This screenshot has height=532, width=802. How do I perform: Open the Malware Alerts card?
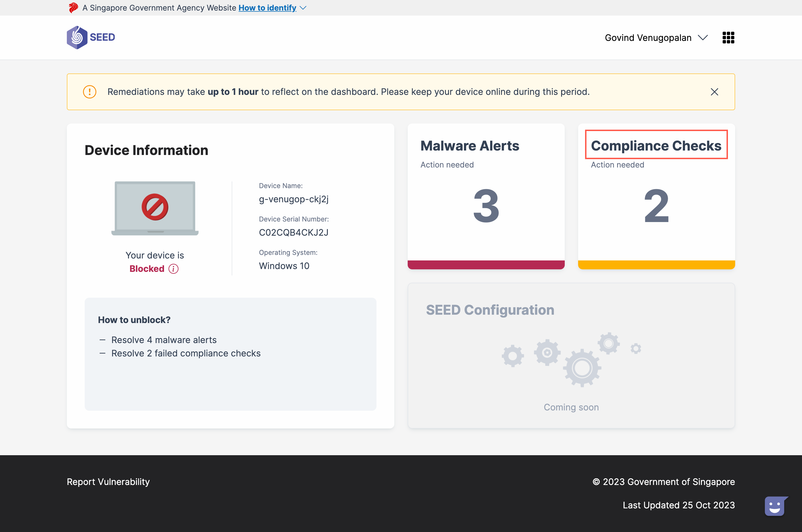(486, 196)
